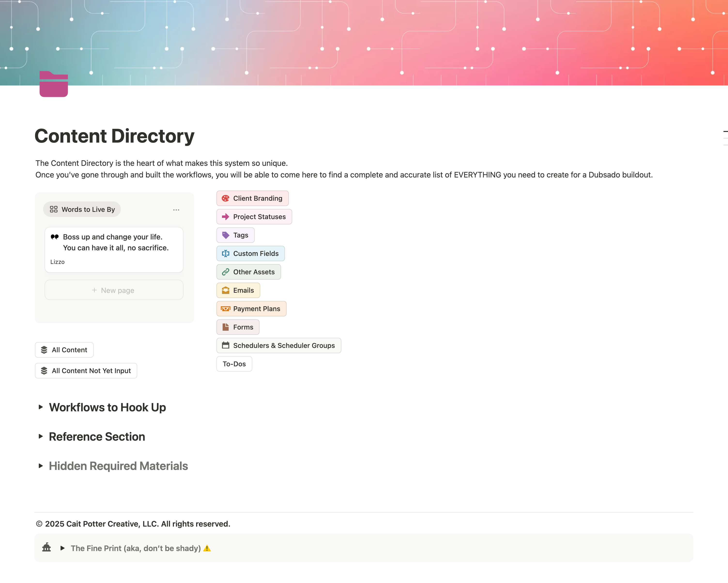Open the All Content page
The width and height of the screenshot is (728, 583).
coord(64,350)
